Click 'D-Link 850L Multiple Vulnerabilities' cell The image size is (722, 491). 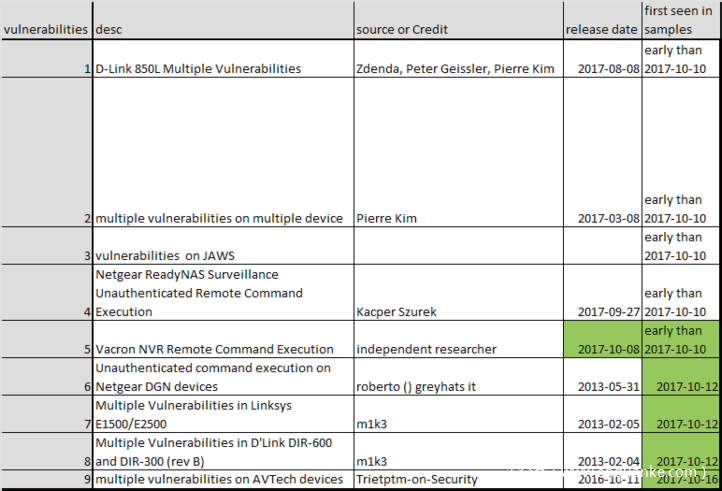(x=223, y=59)
